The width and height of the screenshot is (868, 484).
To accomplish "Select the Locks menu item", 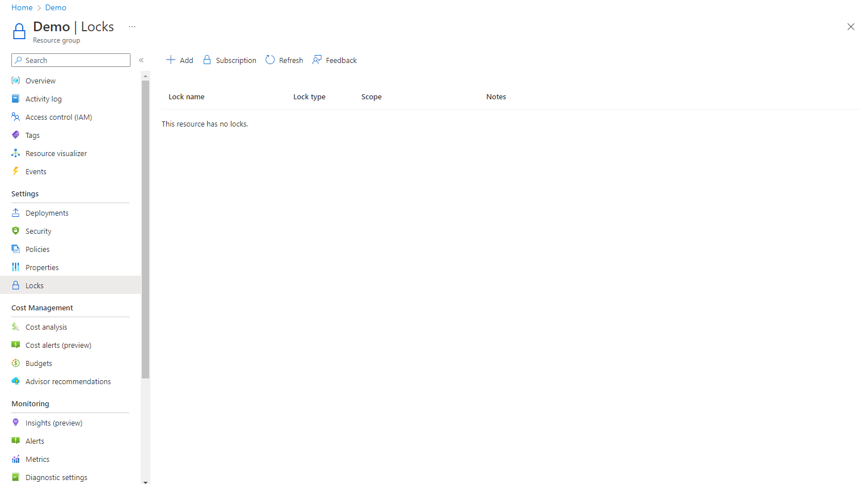I will (x=70, y=285).
